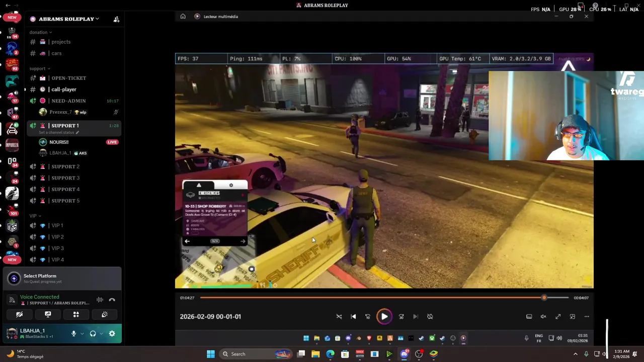This screenshot has width=644, height=362.
Task: Open the LBAHJA_1 user profile panel
Action: (x=36, y=333)
